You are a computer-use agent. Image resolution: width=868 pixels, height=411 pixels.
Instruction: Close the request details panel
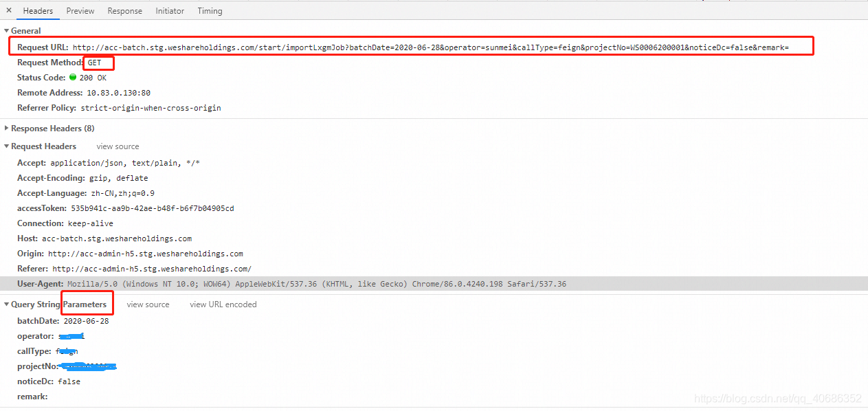coord(8,10)
